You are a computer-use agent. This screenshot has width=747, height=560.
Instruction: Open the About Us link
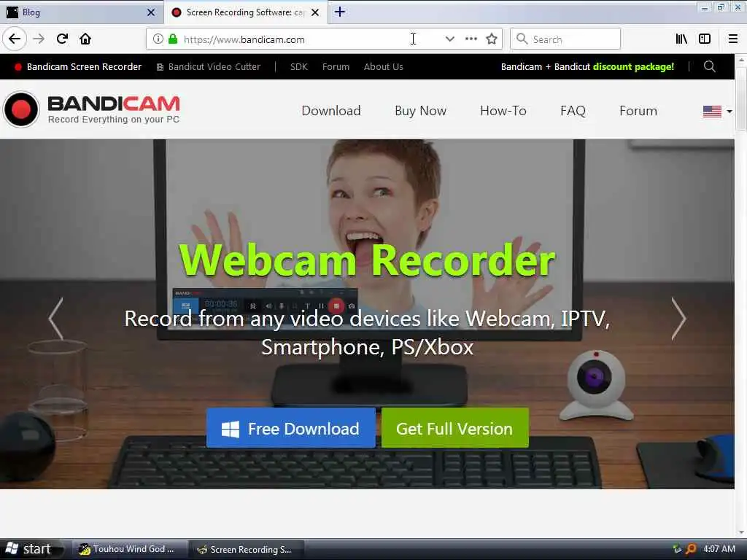click(x=384, y=66)
